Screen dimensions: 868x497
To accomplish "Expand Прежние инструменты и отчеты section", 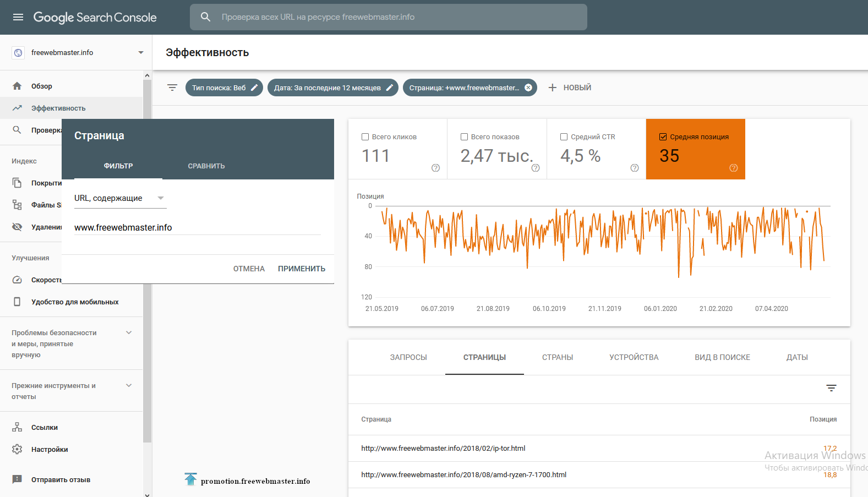I will click(129, 385).
